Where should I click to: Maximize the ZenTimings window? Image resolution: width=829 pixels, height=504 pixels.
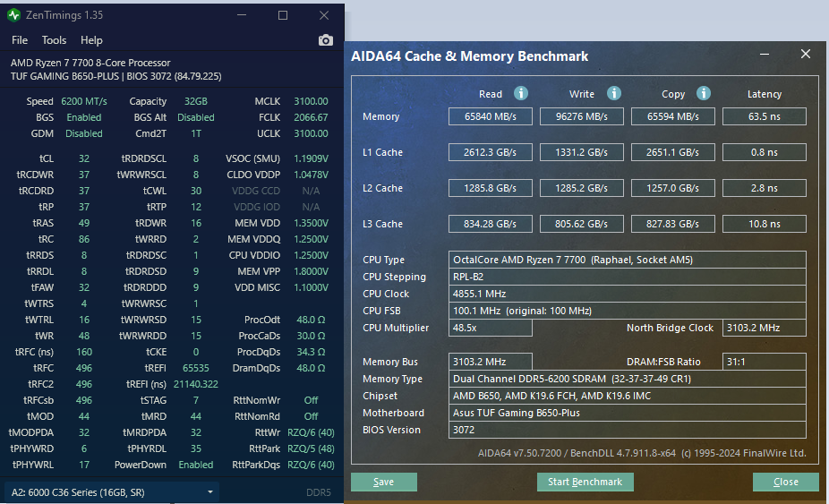pos(283,15)
